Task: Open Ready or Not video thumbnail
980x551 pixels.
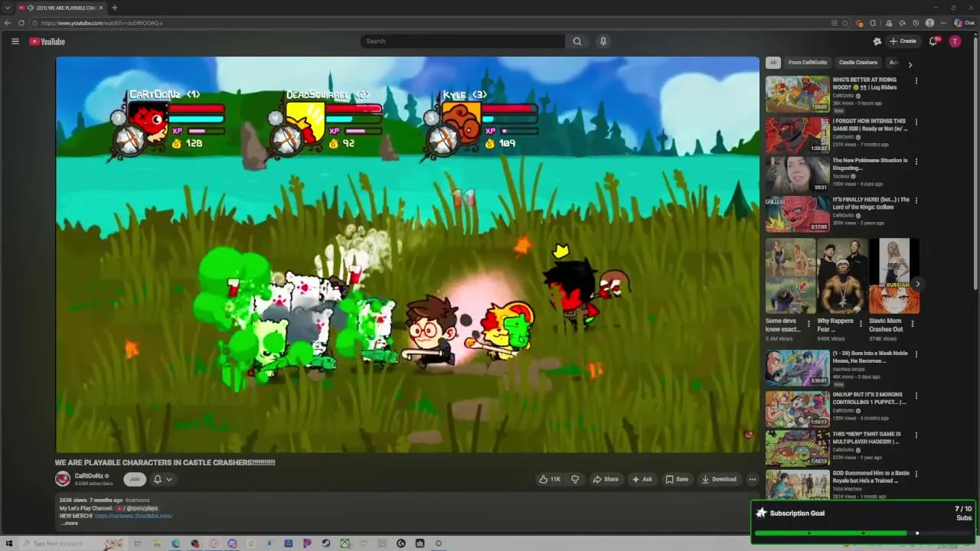Action: coord(797,135)
